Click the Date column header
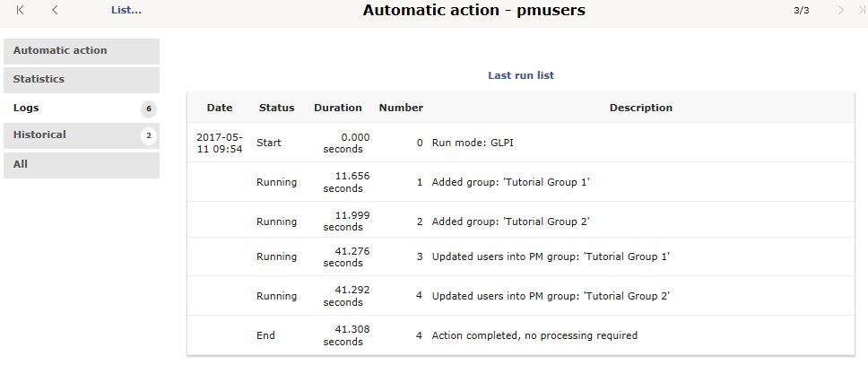Image resolution: width=868 pixels, height=365 pixels. (x=220, y=108)
